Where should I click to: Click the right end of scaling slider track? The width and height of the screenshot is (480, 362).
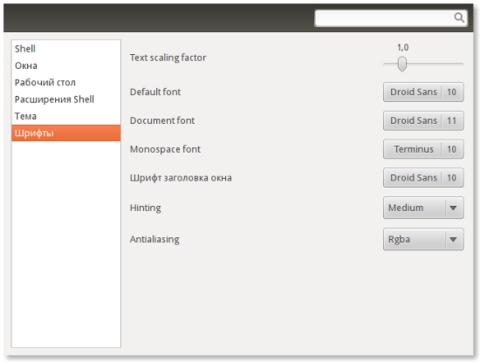pyautogui.click(x=461, y=64)
